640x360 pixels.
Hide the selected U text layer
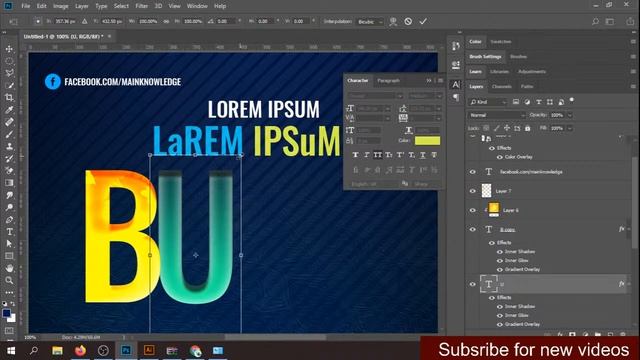[473, 284]
